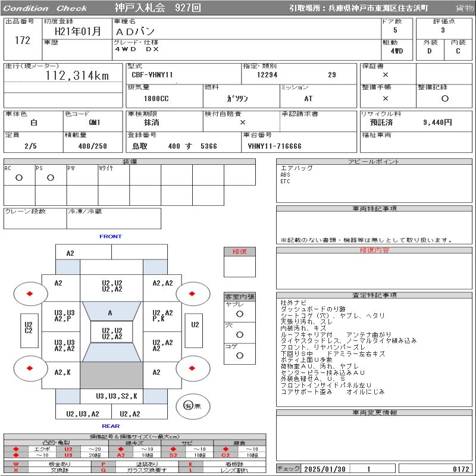Click the gray roof panel in diagram
Viewport: 476px width, 476px height.
[x=111, y=375]
